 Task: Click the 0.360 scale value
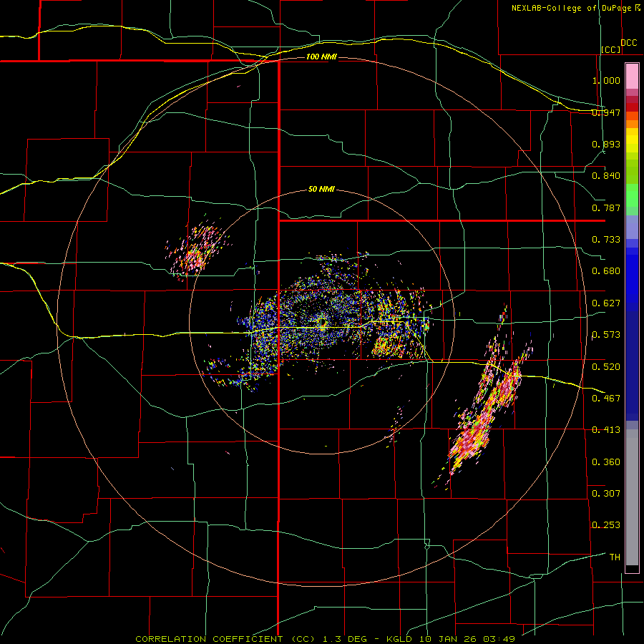point(606,462)
